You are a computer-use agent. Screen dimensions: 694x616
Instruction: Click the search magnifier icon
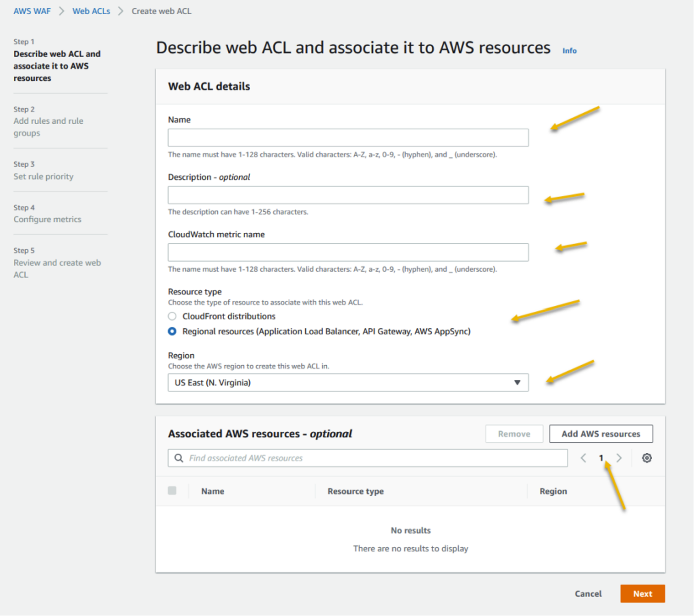coord(179,458)
